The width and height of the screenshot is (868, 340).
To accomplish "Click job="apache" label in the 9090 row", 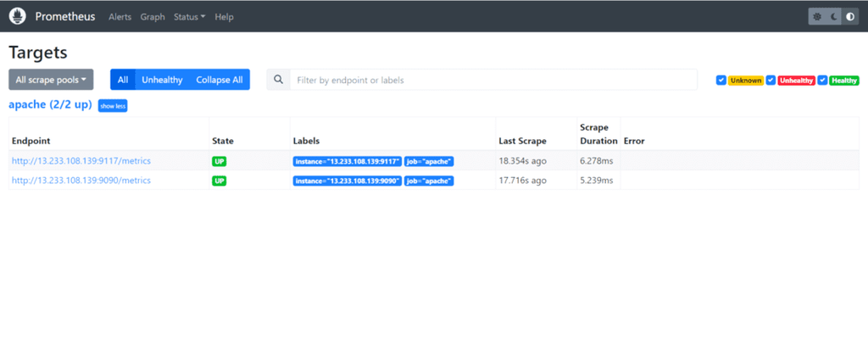I will [x=429, y=181].
